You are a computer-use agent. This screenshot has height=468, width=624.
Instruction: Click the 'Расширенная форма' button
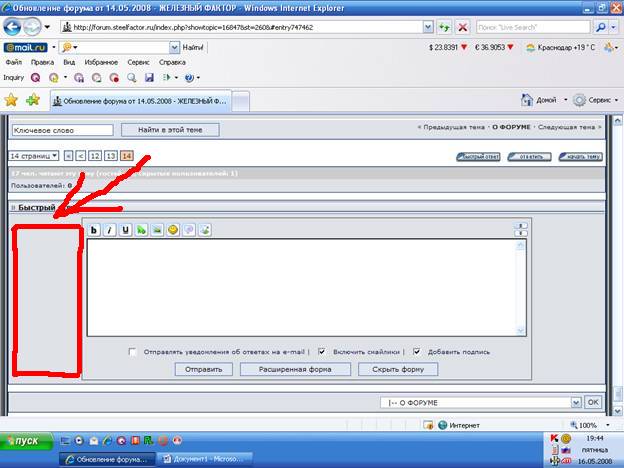point(295,369)
